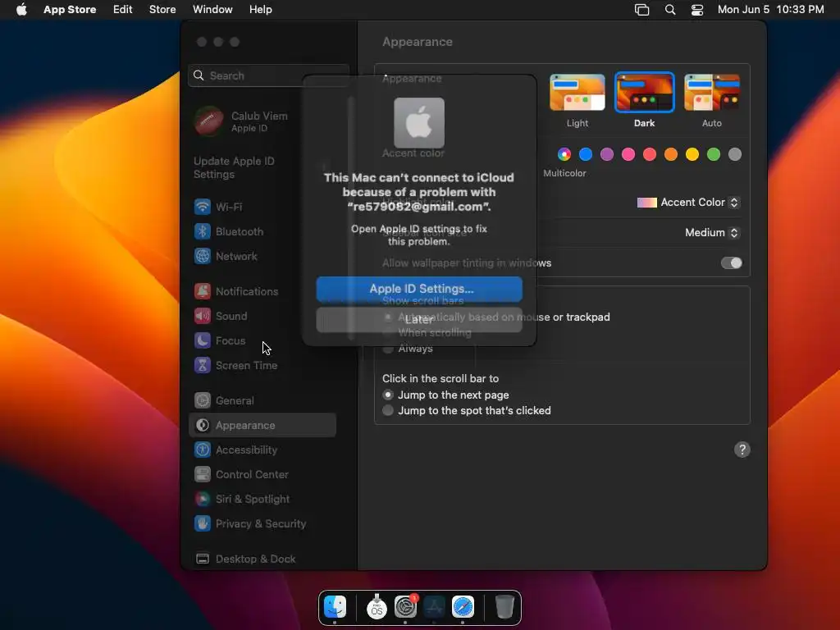840x630 pixels.
Task: Open Accessibility icon in sidebar
Action: pyautogui.click(x=202, y=450)
